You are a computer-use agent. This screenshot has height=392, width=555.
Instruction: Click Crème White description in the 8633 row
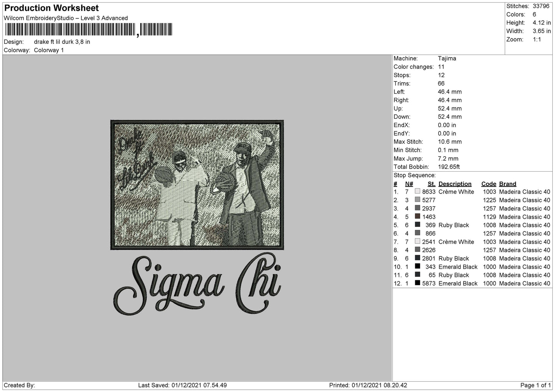456,192
